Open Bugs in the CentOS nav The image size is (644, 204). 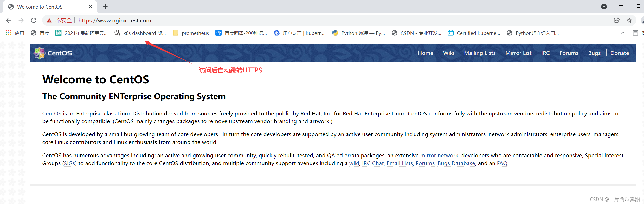point(594,53)
